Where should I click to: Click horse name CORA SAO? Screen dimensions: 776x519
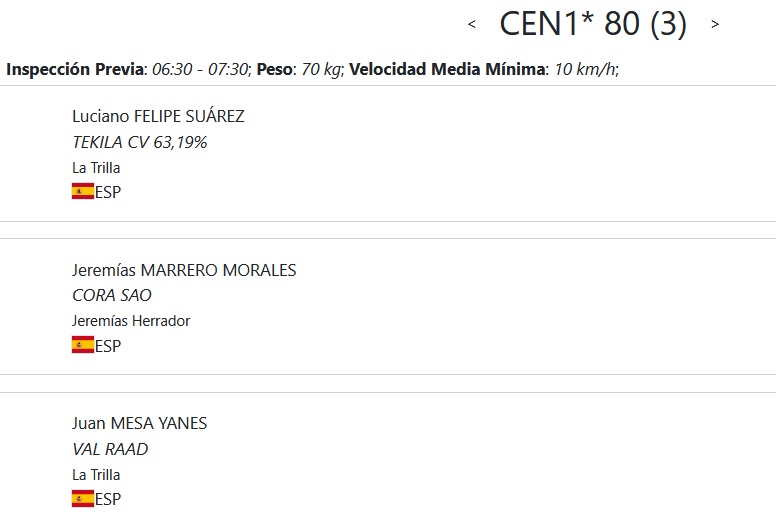point(112,296)
